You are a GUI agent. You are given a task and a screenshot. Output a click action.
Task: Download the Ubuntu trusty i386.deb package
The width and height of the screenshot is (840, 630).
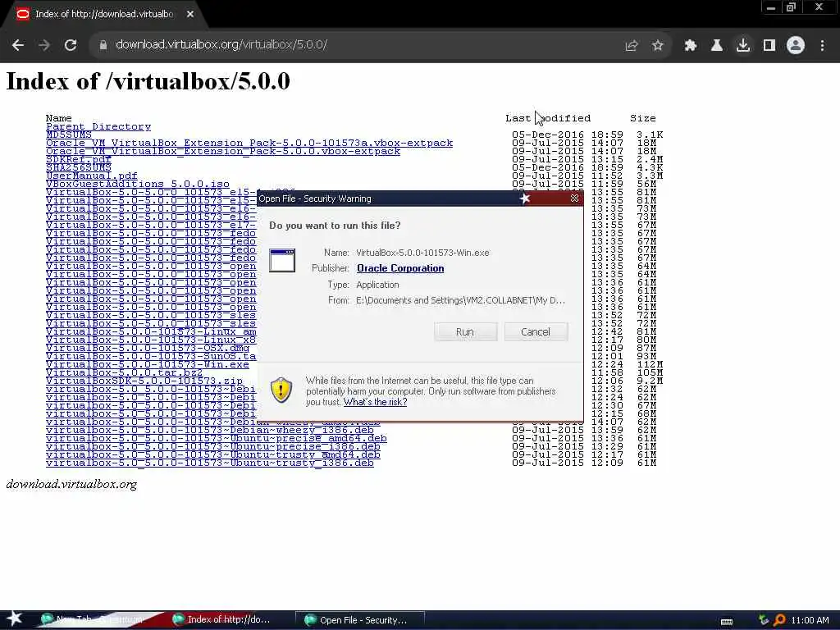209,463
